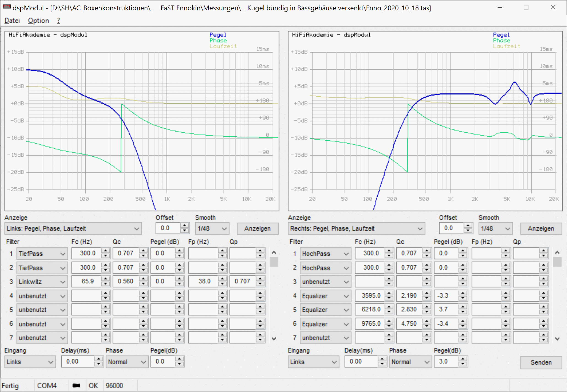Decrease right Equalizer 6 Fc with down arrow
The width and height of the screenshot is (567, 392).
point(389,327)
